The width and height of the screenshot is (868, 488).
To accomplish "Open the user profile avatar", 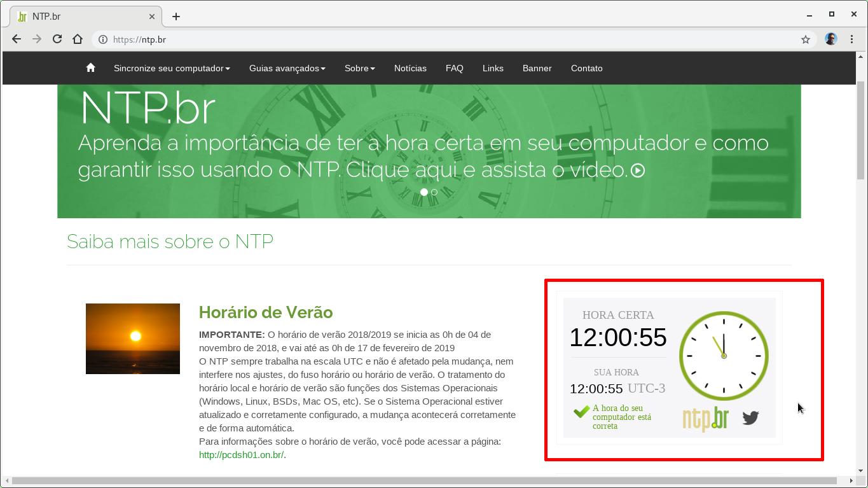I will (x=831, y=39).
